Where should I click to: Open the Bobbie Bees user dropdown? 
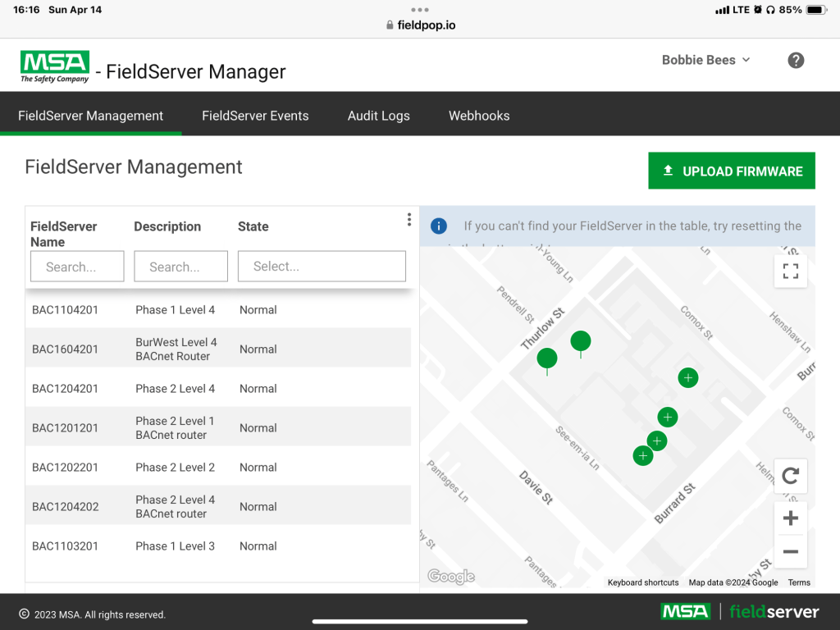705,60
